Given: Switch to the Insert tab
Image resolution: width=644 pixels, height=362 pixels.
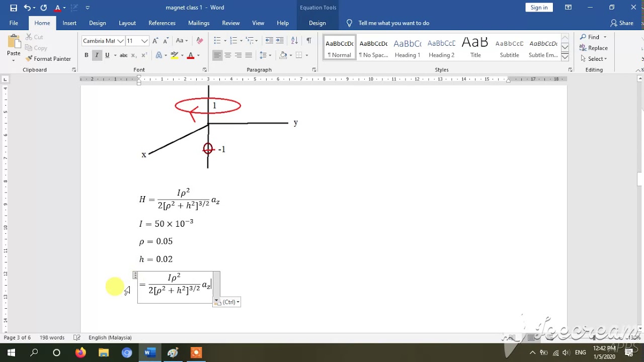Looking at the screenshot, I should 69,23.
